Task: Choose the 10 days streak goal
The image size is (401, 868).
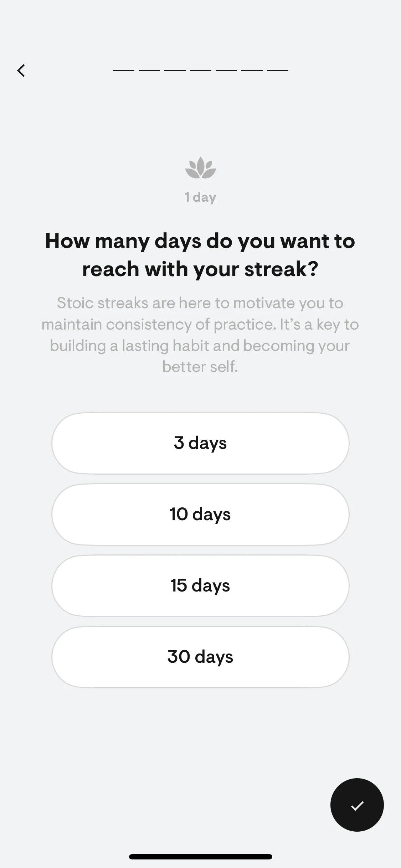Action: pyautogui.click(x=200, y=515)
